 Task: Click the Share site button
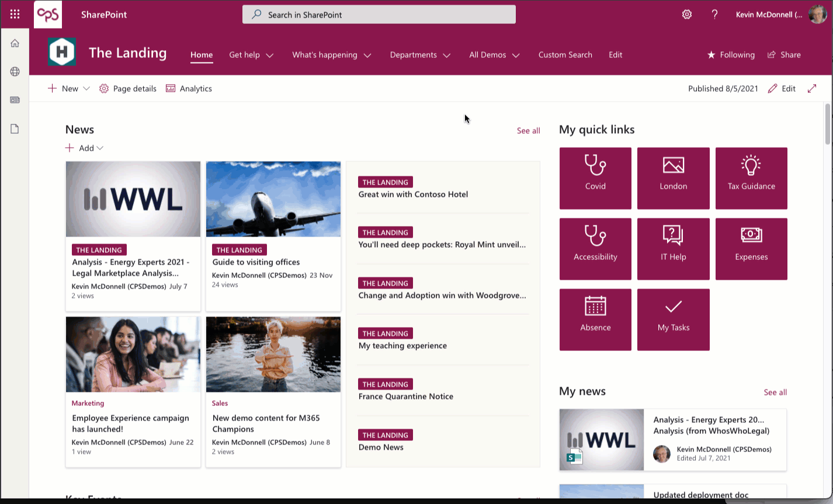click(784, 55)
